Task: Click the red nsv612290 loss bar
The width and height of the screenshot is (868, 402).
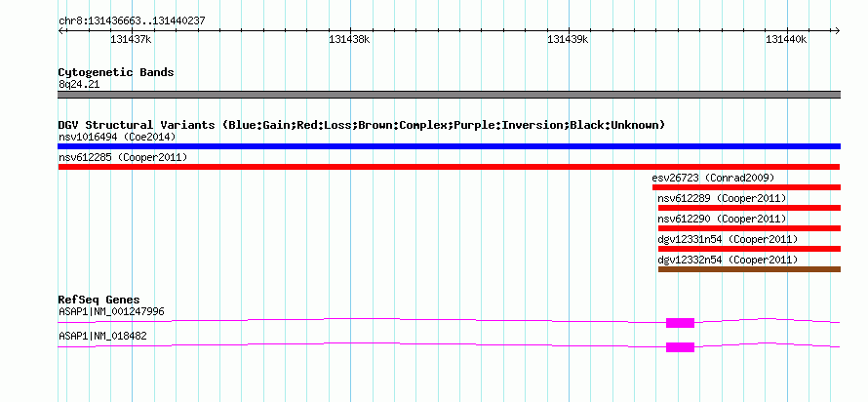Action: [750, 228]
